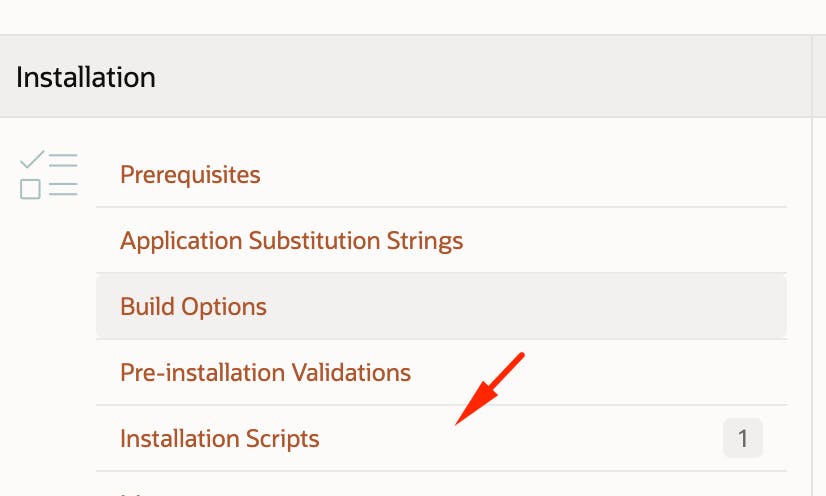
Task: Click the red arrow annotation
Action: (x=489, y=389)
